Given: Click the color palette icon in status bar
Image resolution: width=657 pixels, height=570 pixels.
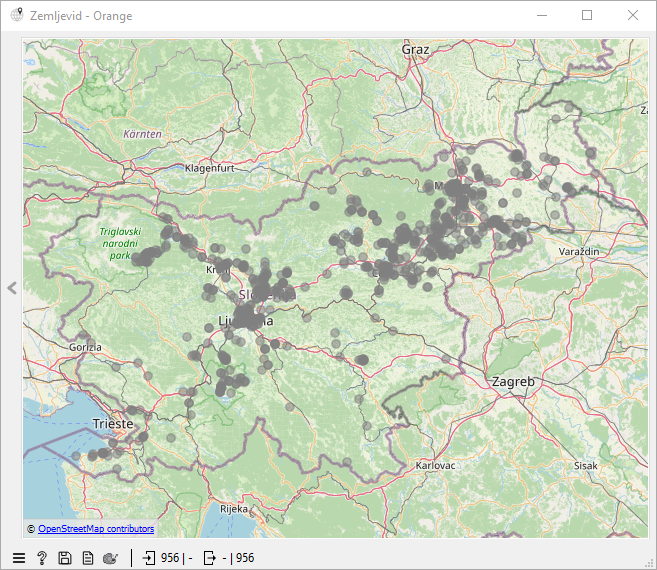Looking at the screenshot, I should [x=111, y=558].
